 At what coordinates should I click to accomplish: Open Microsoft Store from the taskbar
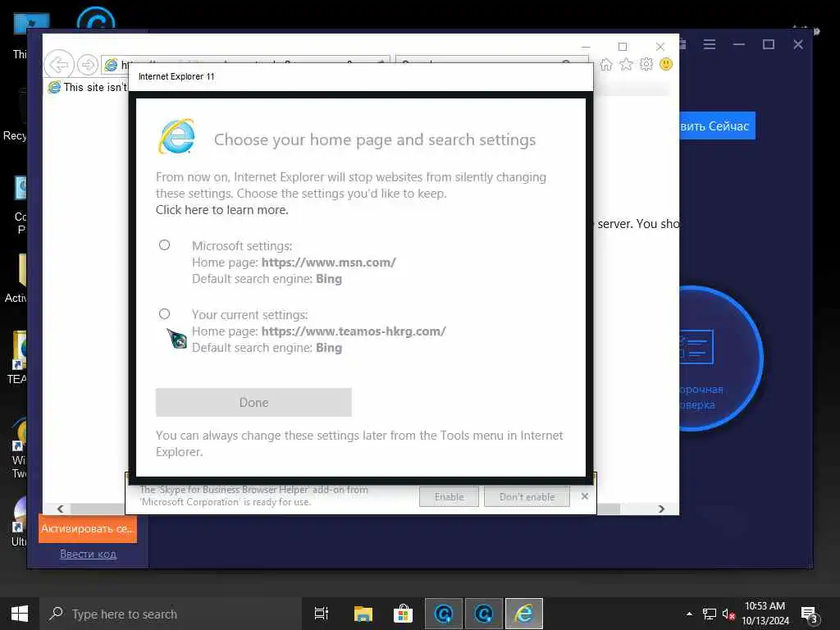403,614
